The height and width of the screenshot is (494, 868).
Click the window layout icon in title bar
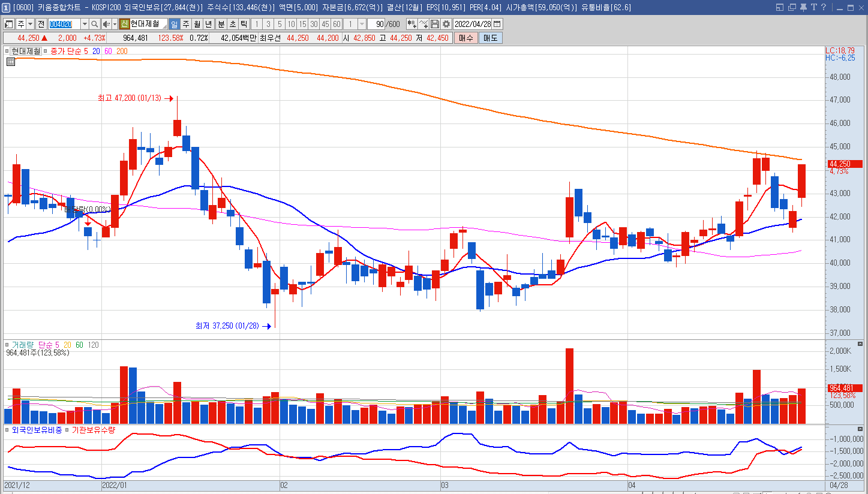point(780,7)
